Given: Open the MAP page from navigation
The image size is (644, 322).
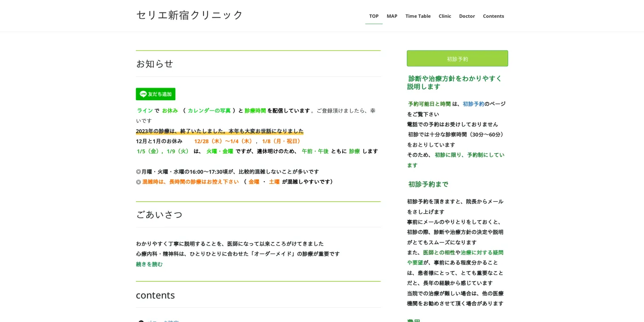Looking at the screenshot, I should [392, 16].
